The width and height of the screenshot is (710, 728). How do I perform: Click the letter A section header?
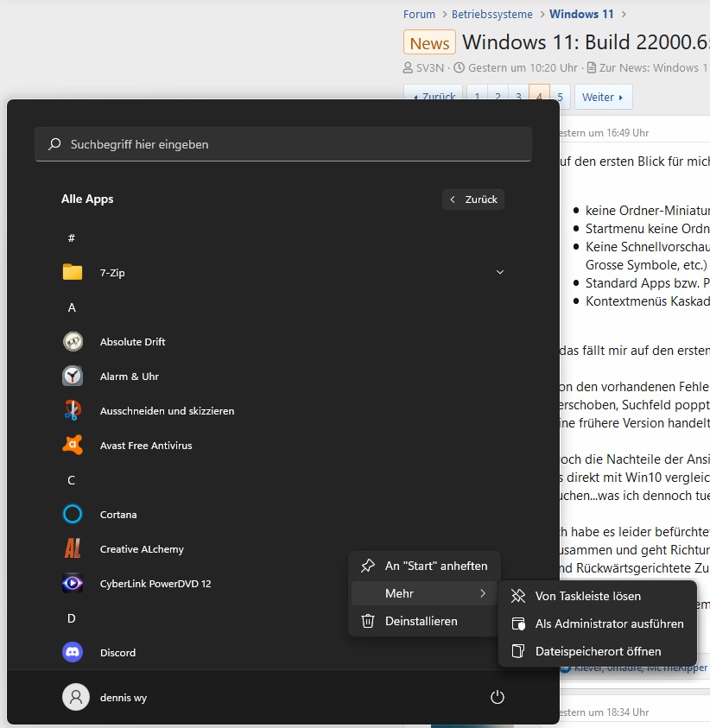click(72, 307)
